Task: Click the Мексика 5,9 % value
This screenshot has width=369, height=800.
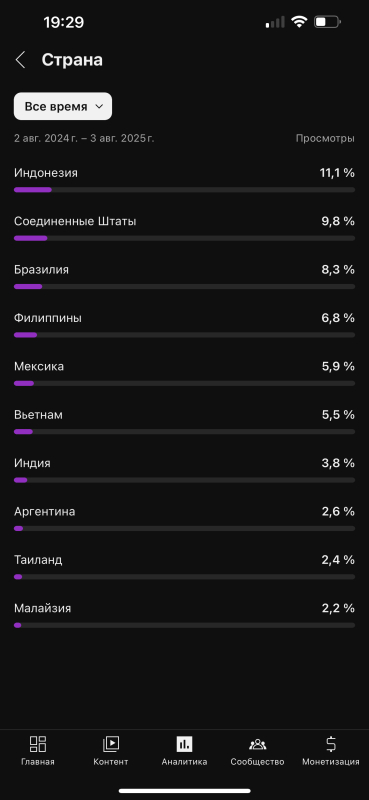Action: click(x=338, y=366)
